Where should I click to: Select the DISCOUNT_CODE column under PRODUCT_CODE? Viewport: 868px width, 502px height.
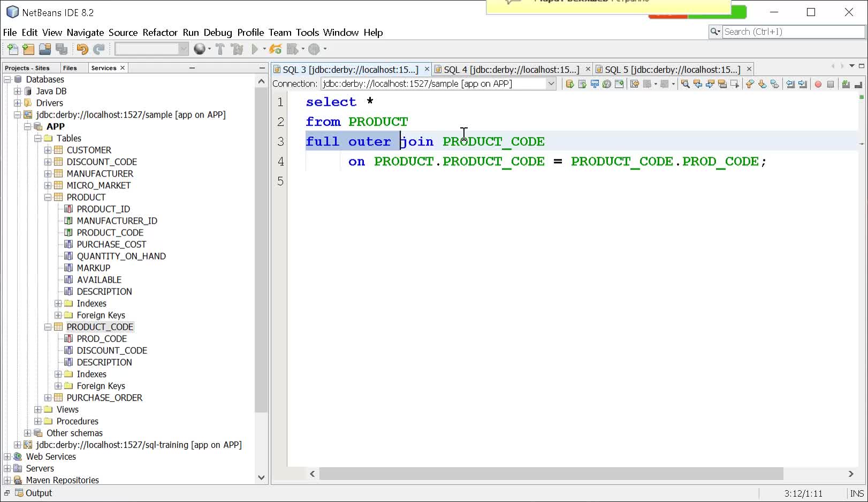coord(112,351)
